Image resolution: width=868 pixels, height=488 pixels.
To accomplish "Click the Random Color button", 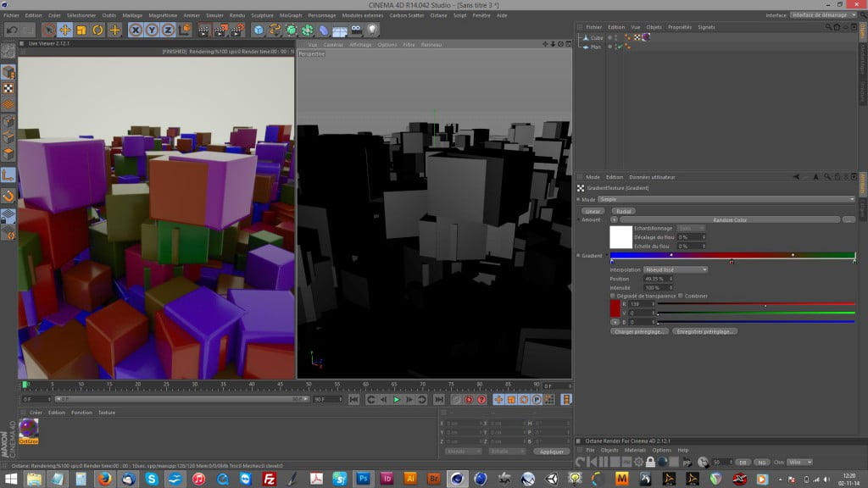I will pos(729,219).
